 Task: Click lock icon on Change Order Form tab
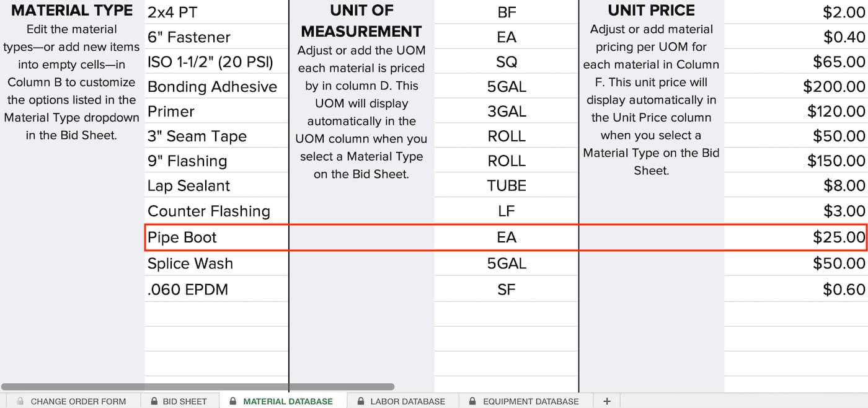[20, 401]
